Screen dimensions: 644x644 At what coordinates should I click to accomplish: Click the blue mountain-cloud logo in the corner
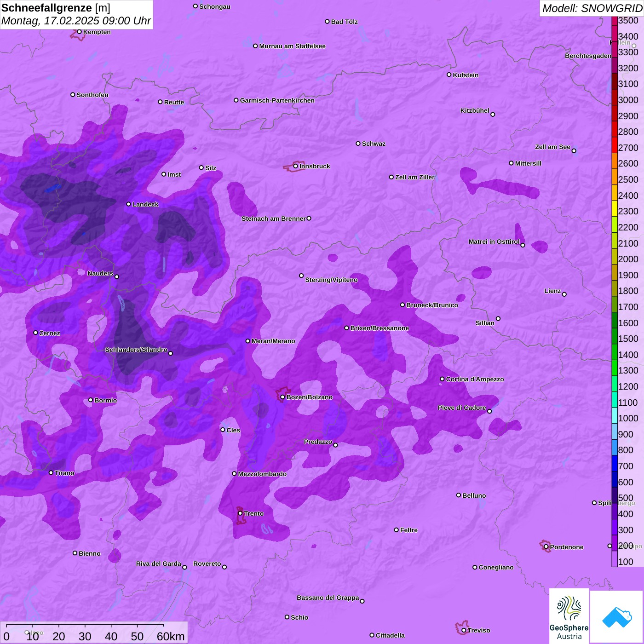click(616, 616)
